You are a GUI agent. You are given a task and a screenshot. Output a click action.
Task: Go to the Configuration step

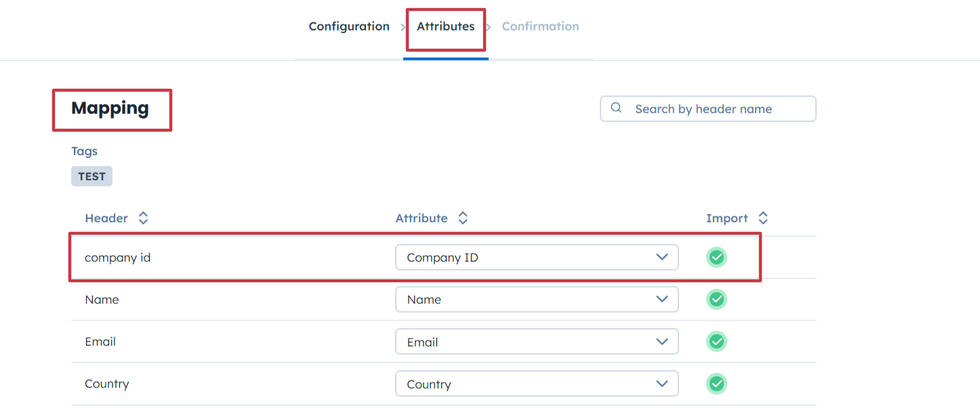point(349,26)
